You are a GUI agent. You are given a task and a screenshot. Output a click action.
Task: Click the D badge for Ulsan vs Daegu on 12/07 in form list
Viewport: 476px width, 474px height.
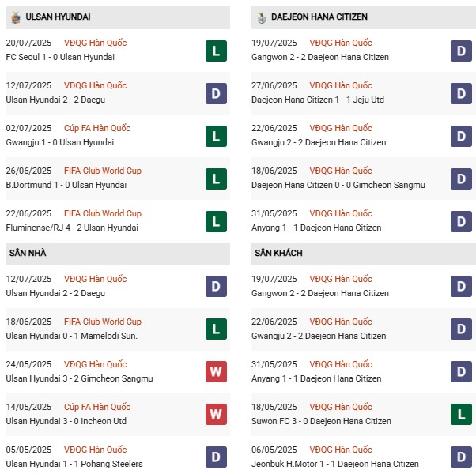point(215,94)
